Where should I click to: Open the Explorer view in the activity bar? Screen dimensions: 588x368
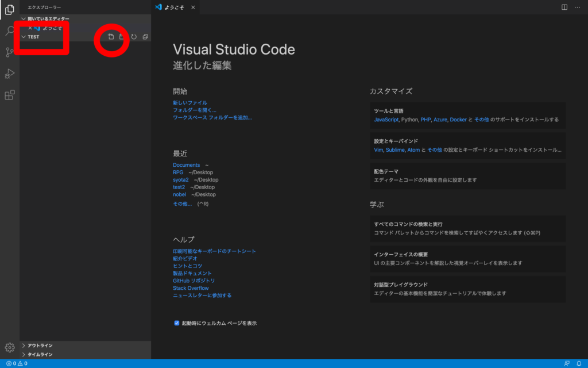pyautogui.click(x=10, y=9)
